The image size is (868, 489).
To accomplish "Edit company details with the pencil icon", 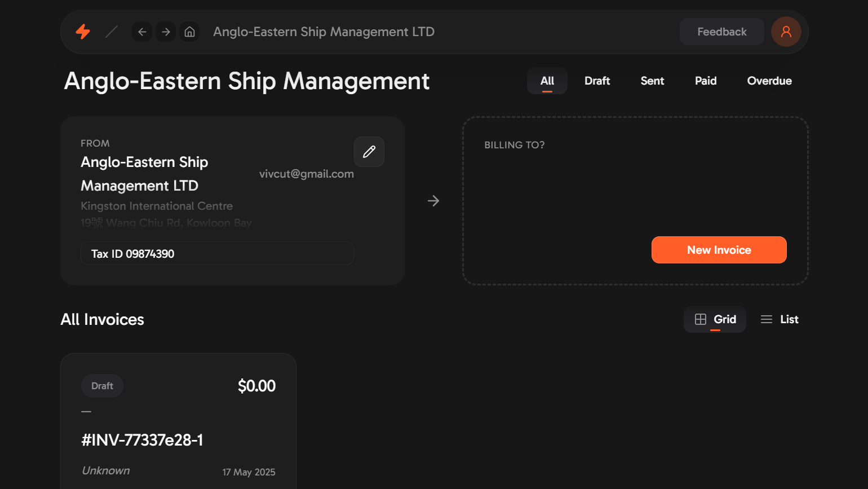I will [369, 152].
